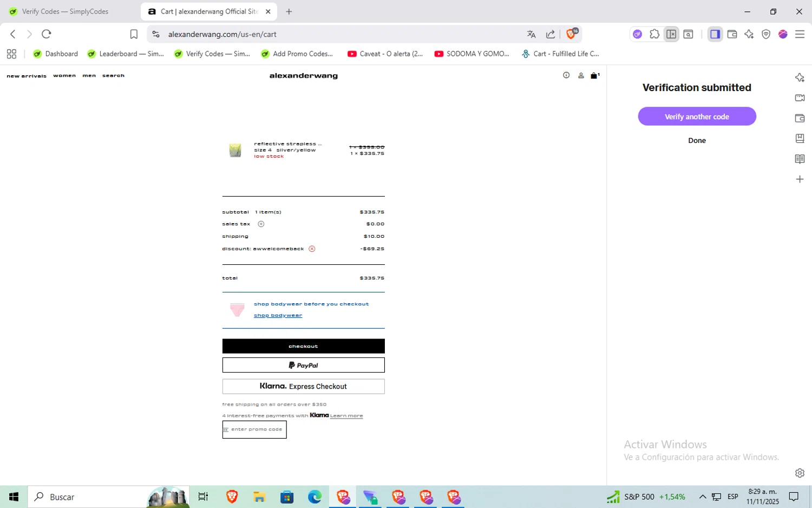
Task: Remove the awwelcomeback discount code
Action: coord(312,249)
